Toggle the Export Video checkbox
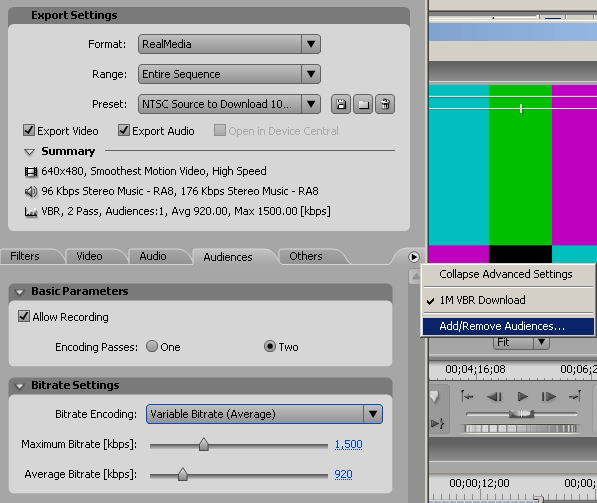Screen dimensions: 597x503 coord(29,130)
